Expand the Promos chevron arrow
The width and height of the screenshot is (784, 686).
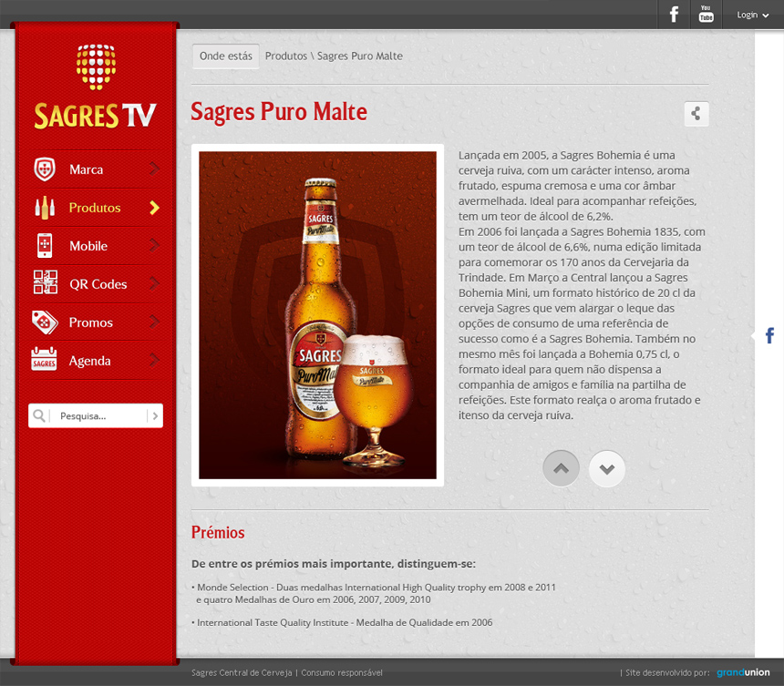(x=154, y=322)
